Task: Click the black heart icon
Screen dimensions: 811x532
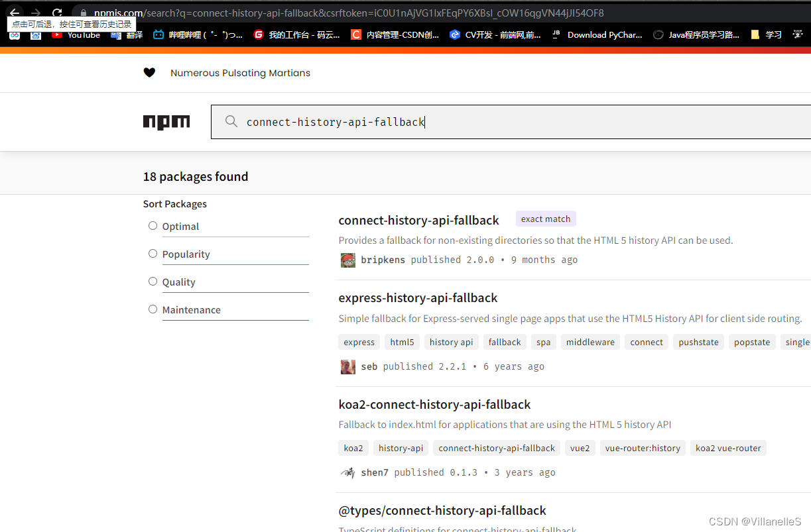Action: [149, 73]
